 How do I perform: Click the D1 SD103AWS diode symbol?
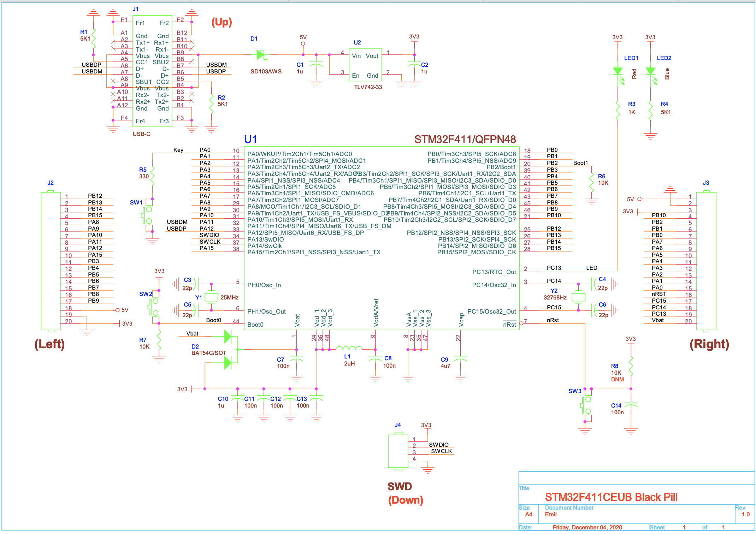point(261,55)
